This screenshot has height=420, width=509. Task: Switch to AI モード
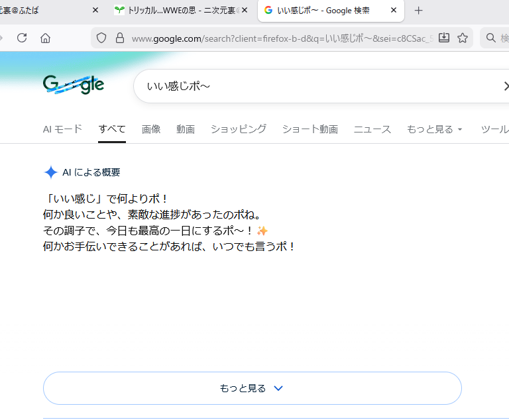pos(62,129)
